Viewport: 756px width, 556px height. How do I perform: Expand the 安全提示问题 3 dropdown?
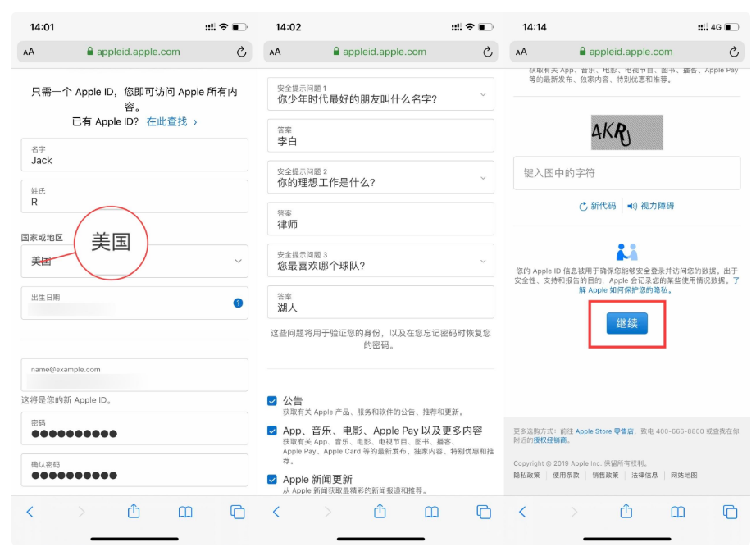tap(483, 262)
